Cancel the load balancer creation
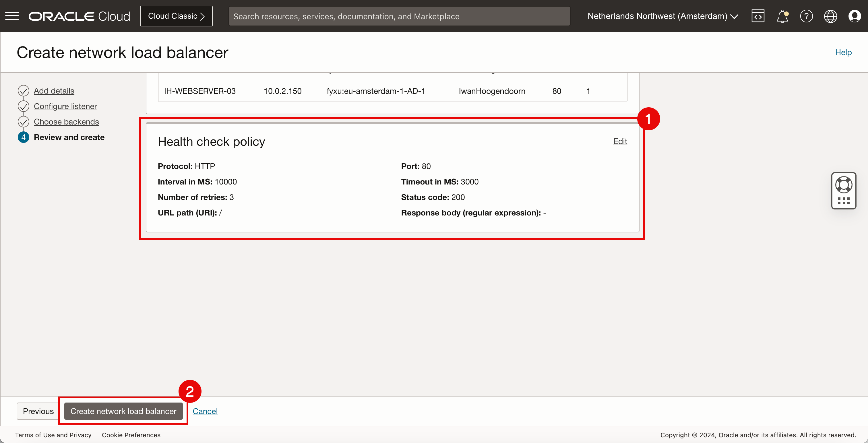The height and width of the screenshot is (443, 868). pos(205,411)
